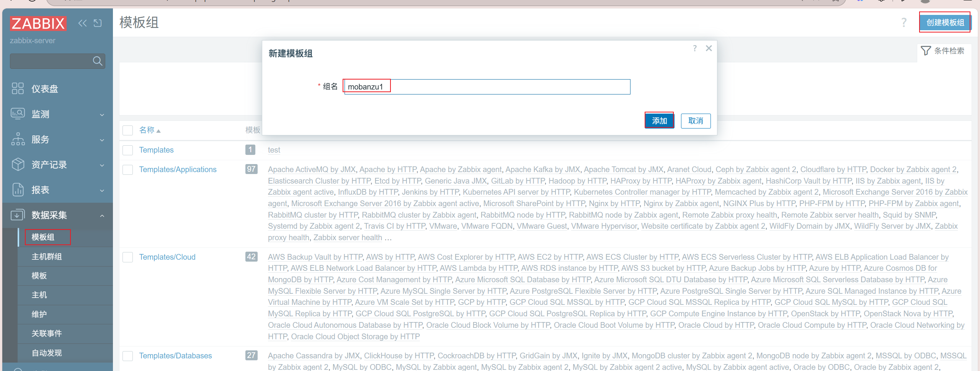Viewport: 980px width, 371px height.
Task: Click the zabbix-server name text
Action: 33,41
